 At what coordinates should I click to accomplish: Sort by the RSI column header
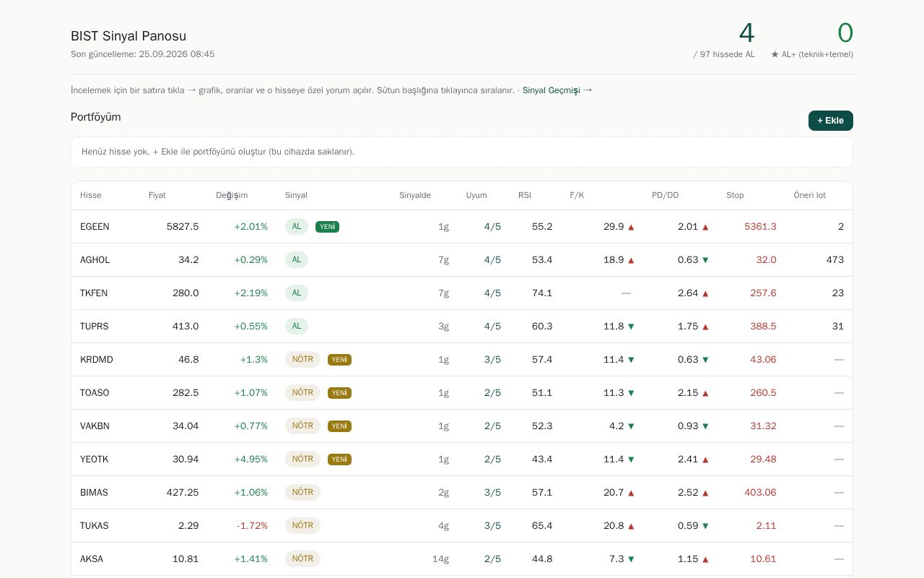pyautogui.click(x=525, y=195)
